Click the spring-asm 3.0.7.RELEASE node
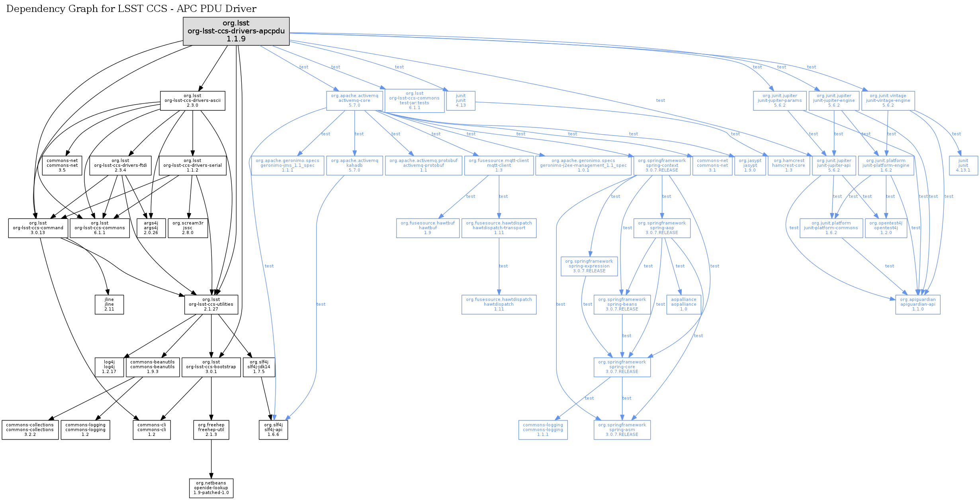 coord(622,430)
